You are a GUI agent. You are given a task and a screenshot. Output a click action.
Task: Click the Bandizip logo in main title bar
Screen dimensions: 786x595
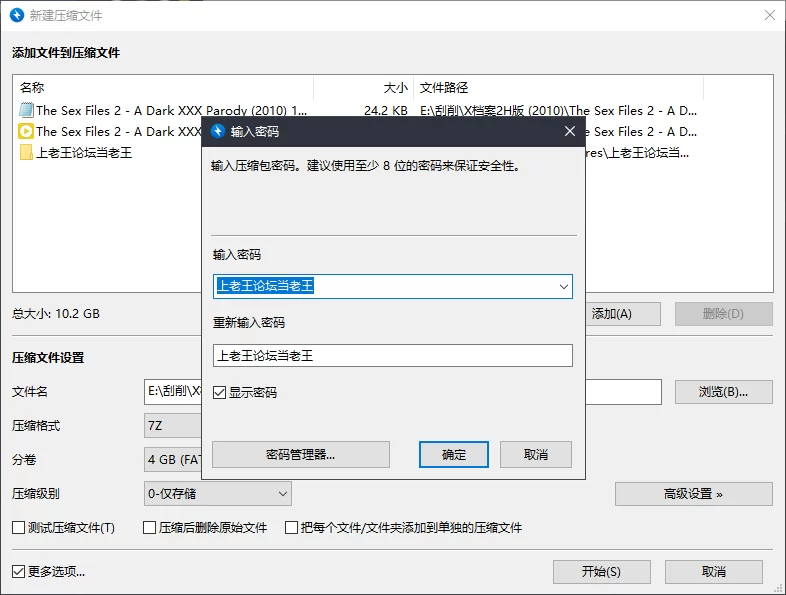pyautogui.click(x=17, y=15)
